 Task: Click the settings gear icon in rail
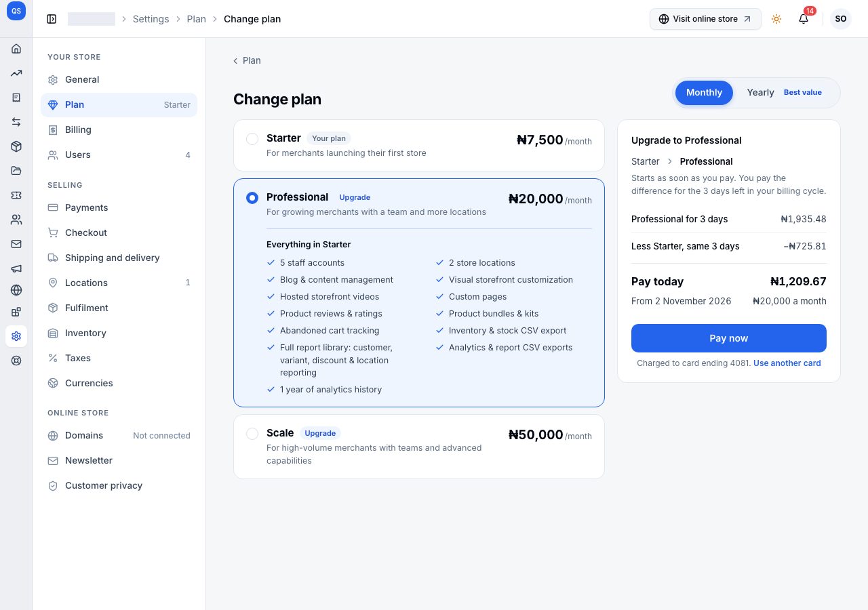pyautogui.click(x=16, y=336)
